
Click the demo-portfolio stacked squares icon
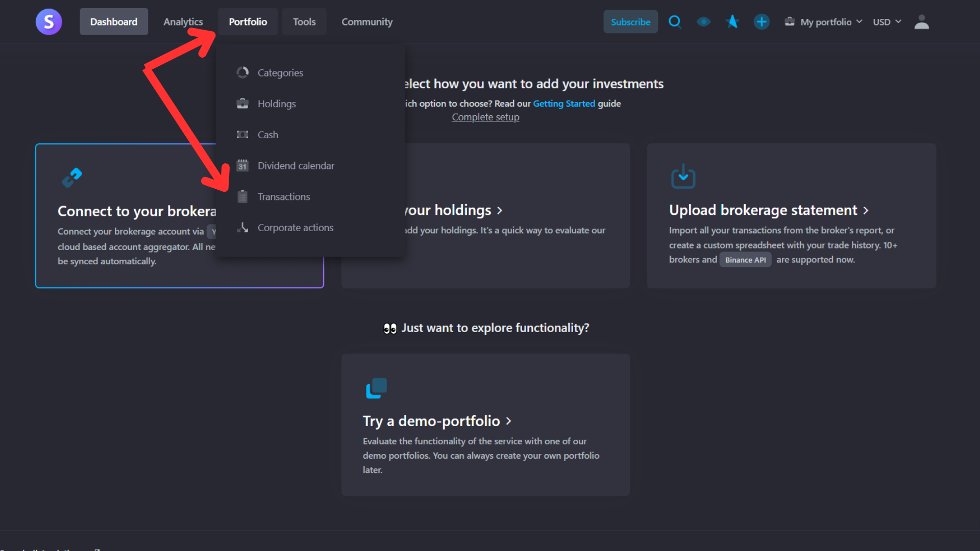pos(376,388)
